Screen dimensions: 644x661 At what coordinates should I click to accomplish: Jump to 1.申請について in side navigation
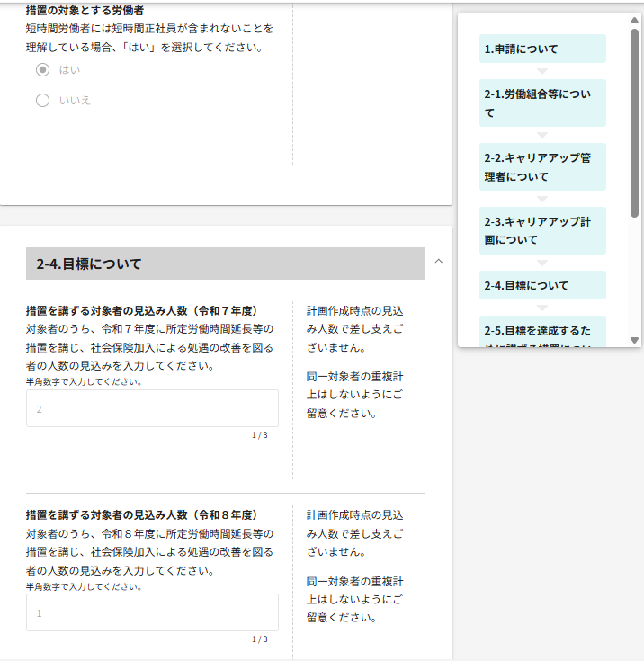pyautogui.click(x=541, y=49)
